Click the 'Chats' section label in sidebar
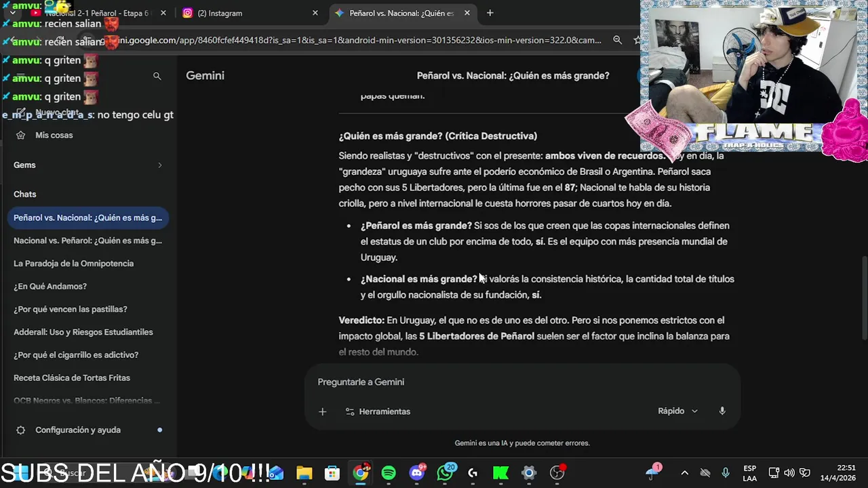This screenshot has width=868, height=488. 25,194
